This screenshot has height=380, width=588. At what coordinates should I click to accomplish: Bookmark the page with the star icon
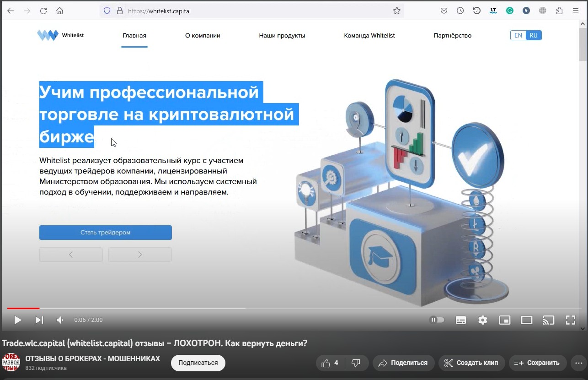(397, 11)
